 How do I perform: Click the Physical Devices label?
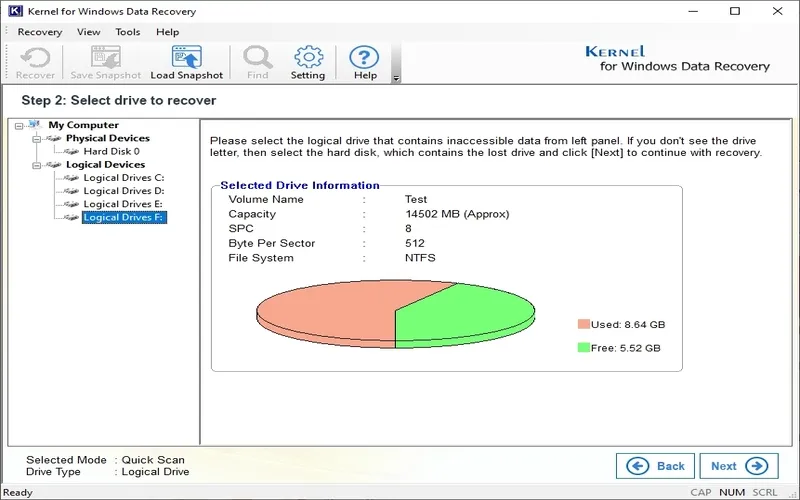point(108,138)
